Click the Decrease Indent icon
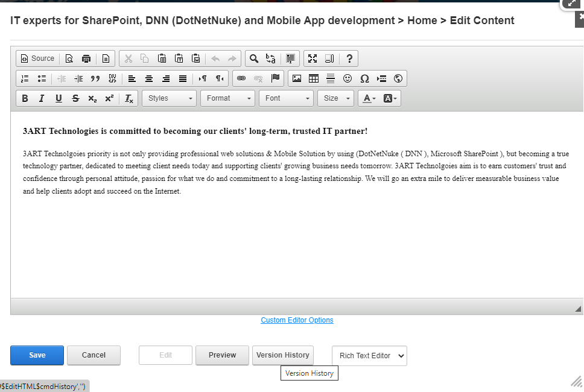The height and width of the screenshot is (392, 584). pos(62,78)
